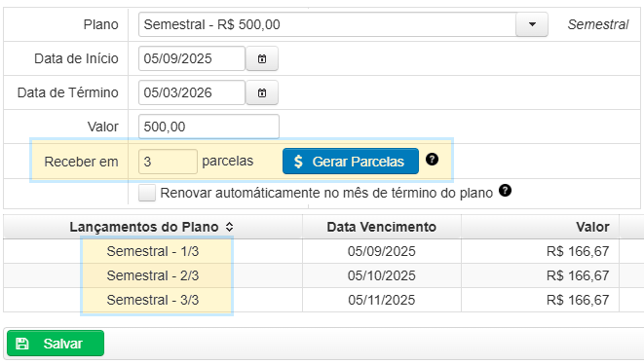This screenshot has height=364, width=644.
Task: Open calendar picker for Data de Início
Action: [262, 58]
